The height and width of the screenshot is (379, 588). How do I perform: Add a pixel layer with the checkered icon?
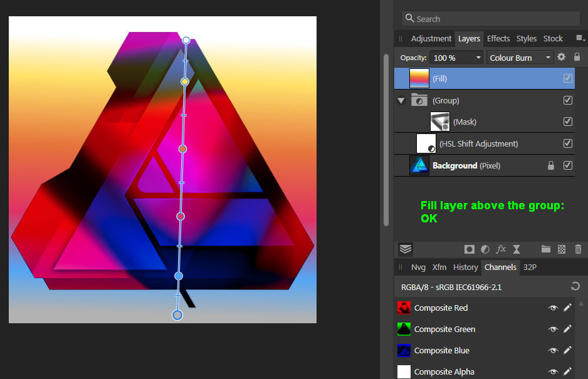562,249
